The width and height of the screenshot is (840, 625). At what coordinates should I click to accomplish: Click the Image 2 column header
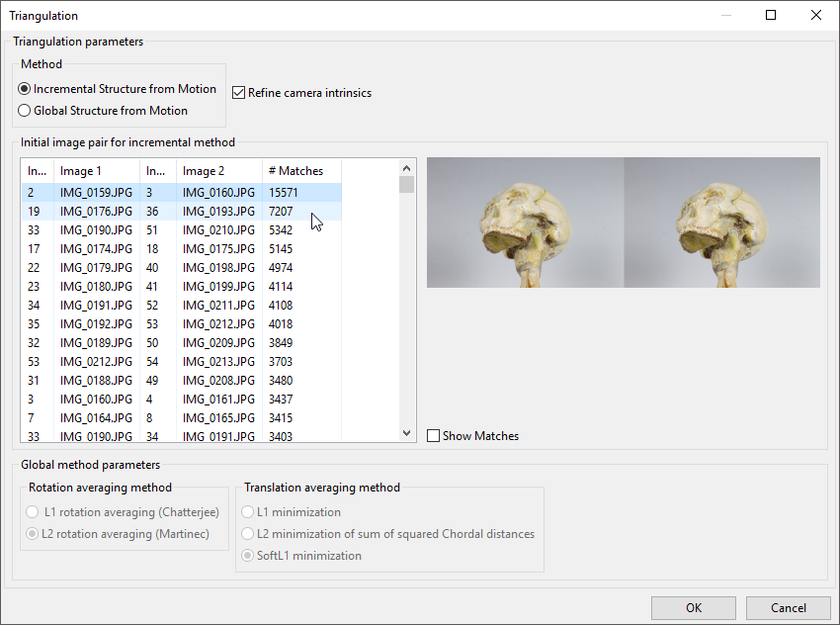tap(218, 171)
